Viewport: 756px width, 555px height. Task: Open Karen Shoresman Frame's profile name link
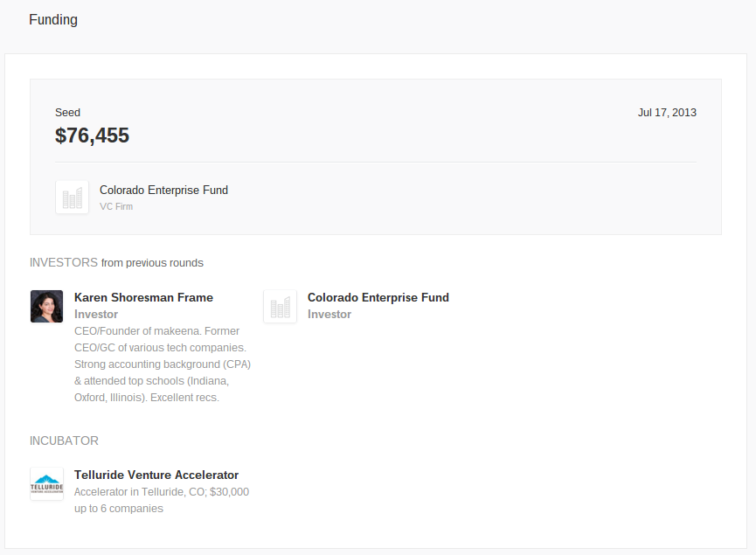click(143, 297)
